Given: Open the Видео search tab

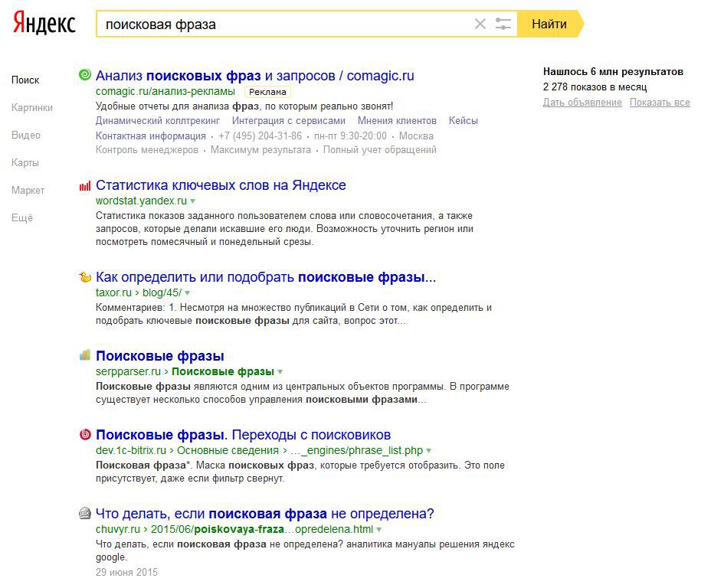Looking at the screenshot, I should [26, 136].
